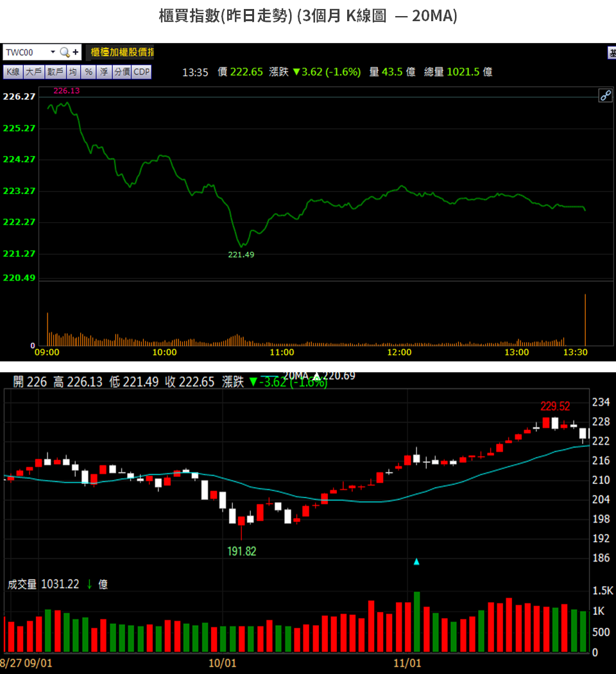616x674 pixels.
Task: Click the 09:00 time axis label
Action: click(47, 352)
